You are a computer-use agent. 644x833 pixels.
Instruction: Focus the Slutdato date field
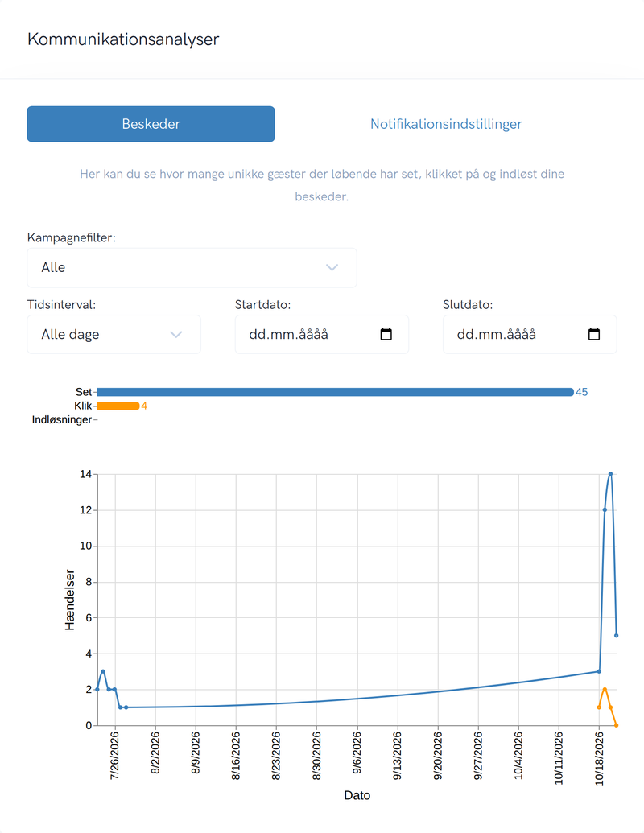point(530,335)
